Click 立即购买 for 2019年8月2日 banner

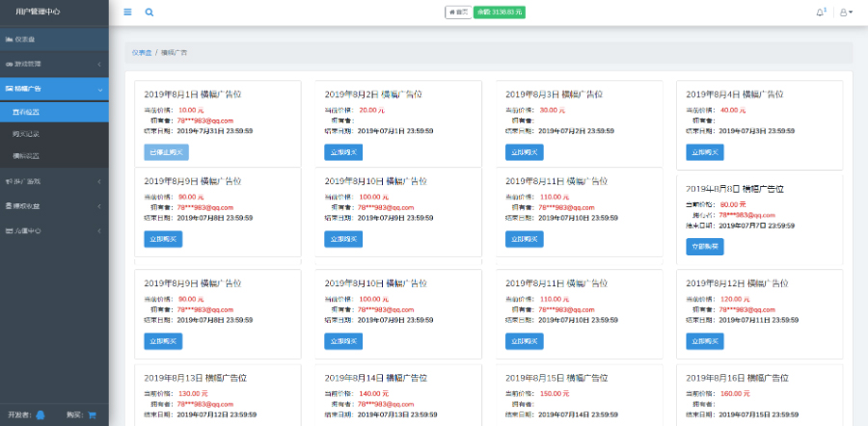[x=343, y=152]
